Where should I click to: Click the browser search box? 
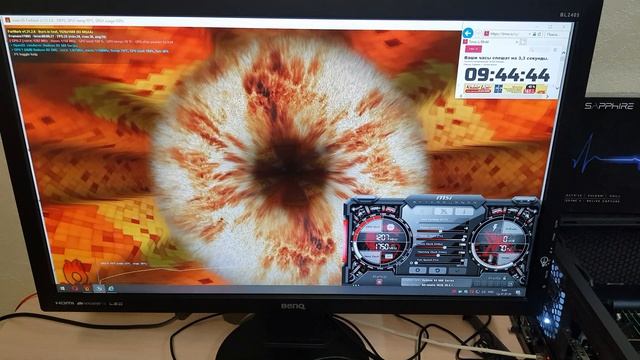click(x=553, y=34)
